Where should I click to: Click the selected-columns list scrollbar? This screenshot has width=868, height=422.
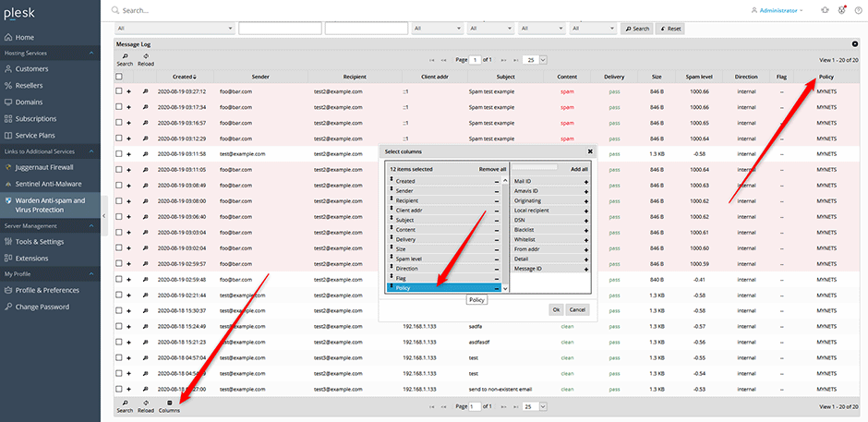pyautogui.click(x=505, y=234)
